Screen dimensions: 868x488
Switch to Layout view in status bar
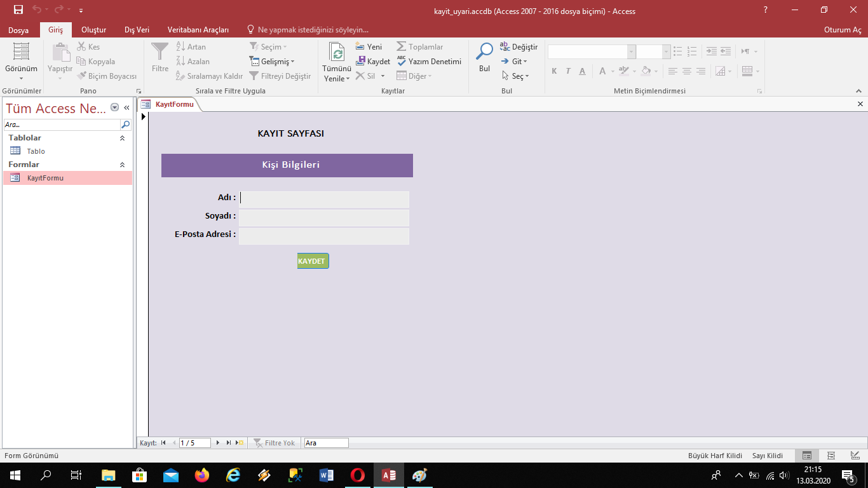[831, 456]
